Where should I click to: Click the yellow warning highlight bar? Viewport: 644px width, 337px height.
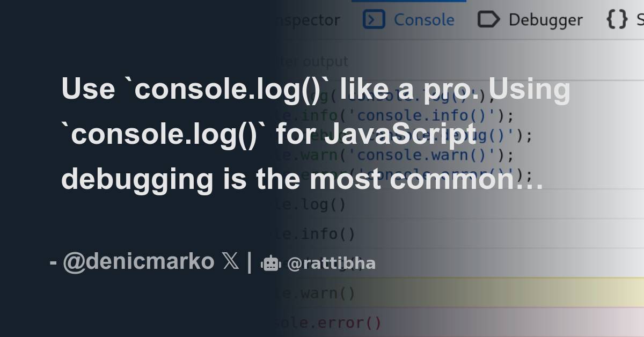[x=456, y=293]
